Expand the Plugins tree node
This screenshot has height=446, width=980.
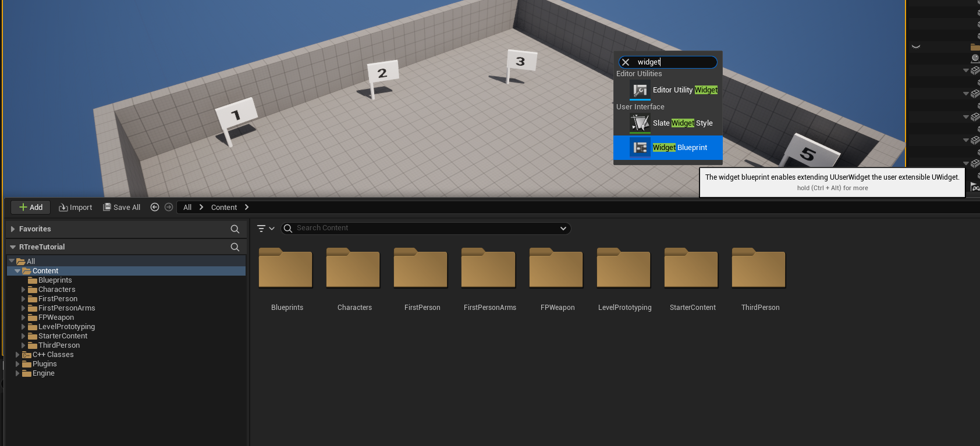click(17, 364)
